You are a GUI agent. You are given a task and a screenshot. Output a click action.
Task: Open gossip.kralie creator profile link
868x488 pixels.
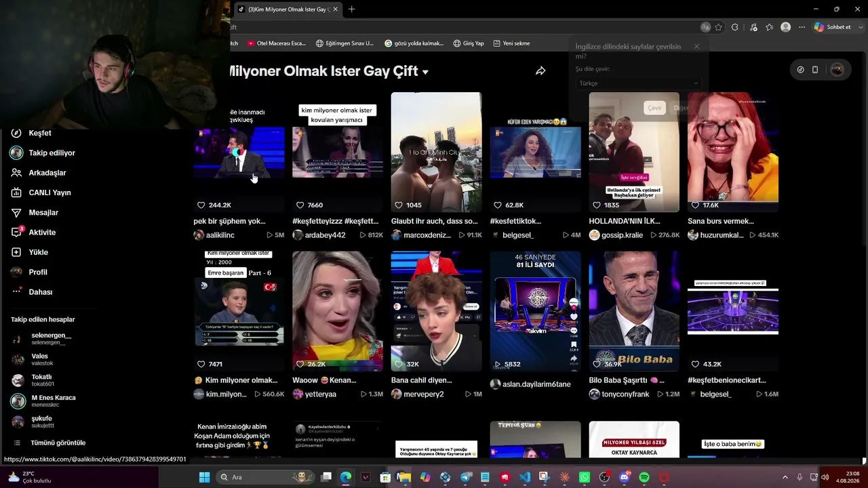[616, 235]
